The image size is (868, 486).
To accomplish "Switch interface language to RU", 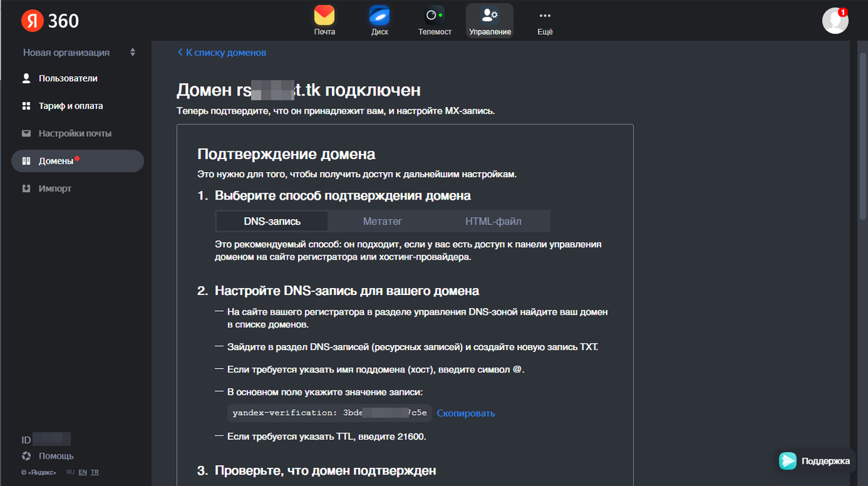I will tap(71, 472).
